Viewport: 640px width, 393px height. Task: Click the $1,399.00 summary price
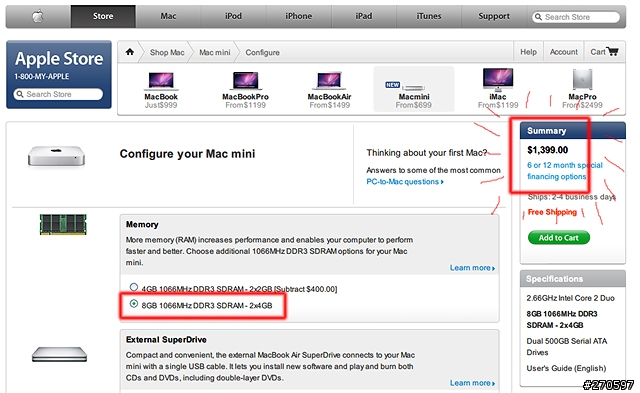point(547,150)
